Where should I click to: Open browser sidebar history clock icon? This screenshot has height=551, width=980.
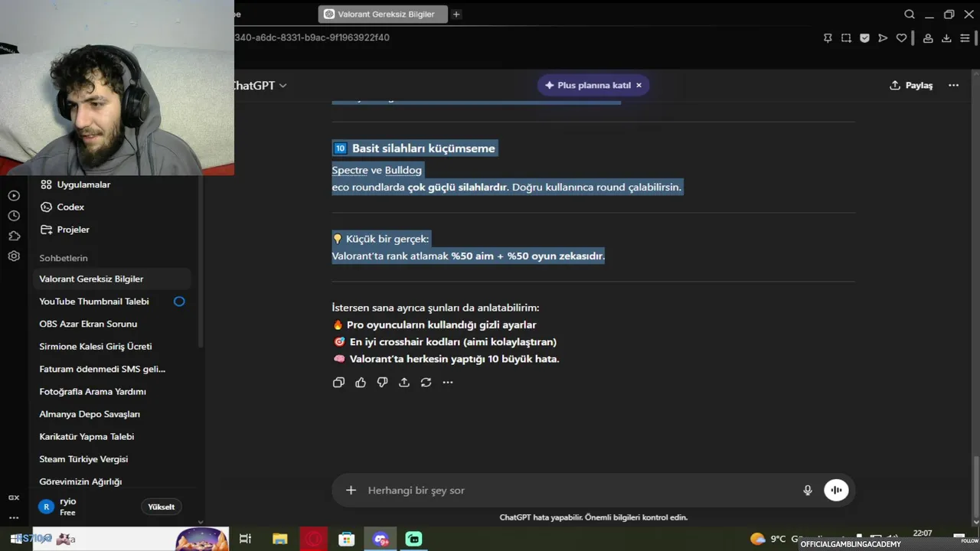coord(14,217)
